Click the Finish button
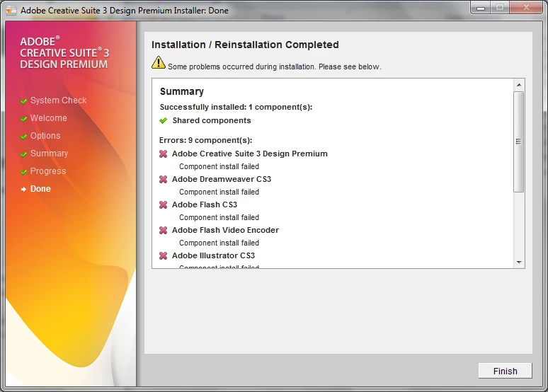The height and width of the screenshot is (392, 548). pos(505,371)
